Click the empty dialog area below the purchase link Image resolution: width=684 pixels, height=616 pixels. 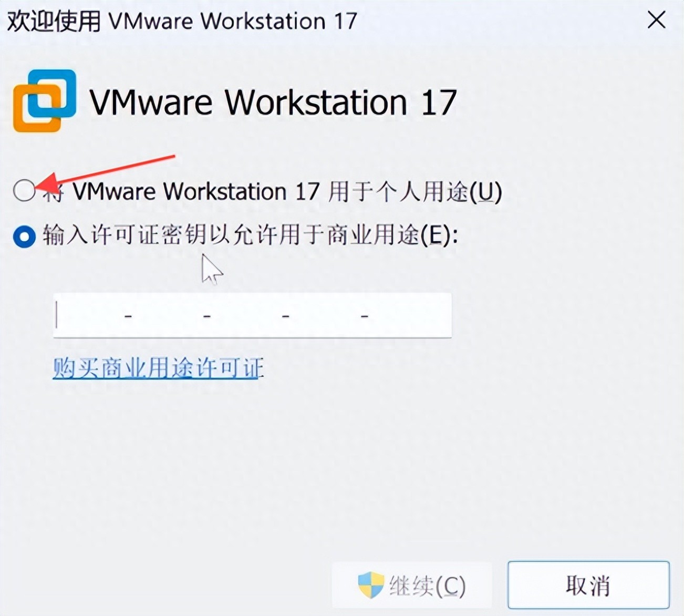(x=341, y=463)
